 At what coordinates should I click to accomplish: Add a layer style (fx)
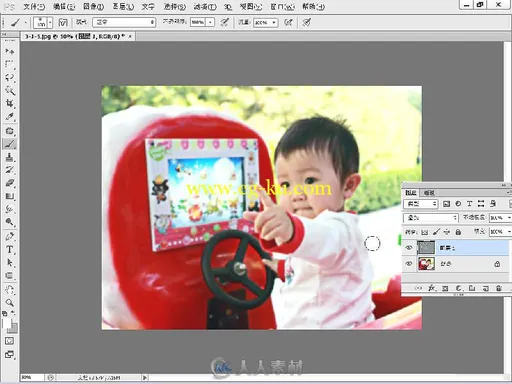click(x=432, y=288)
